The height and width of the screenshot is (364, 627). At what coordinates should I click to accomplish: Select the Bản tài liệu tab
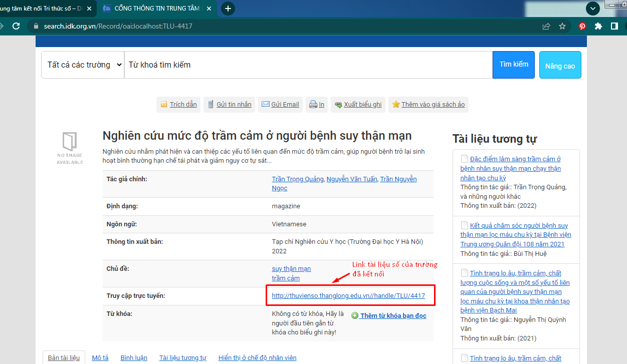pyautogui.click(x=64, y=357)
